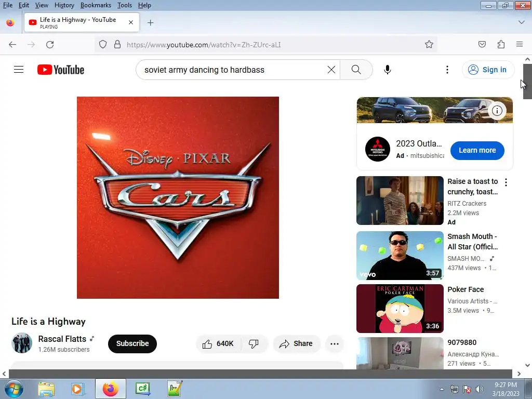532x399 pixels.
Task: Open YouTube settings three-dot menu
Action: [447, 70]
